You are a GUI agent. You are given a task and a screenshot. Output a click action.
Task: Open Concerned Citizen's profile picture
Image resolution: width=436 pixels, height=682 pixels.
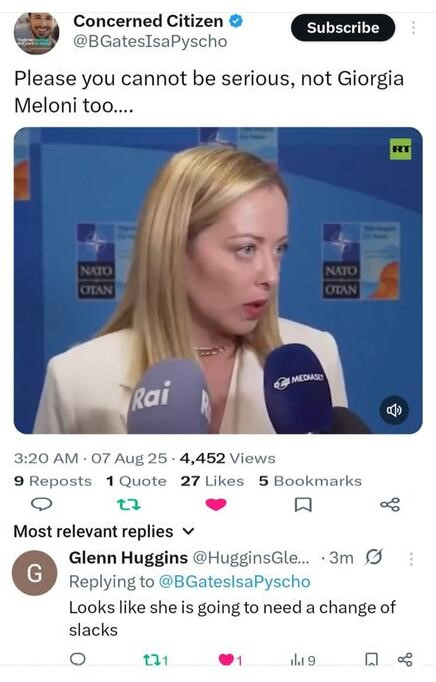37,33
